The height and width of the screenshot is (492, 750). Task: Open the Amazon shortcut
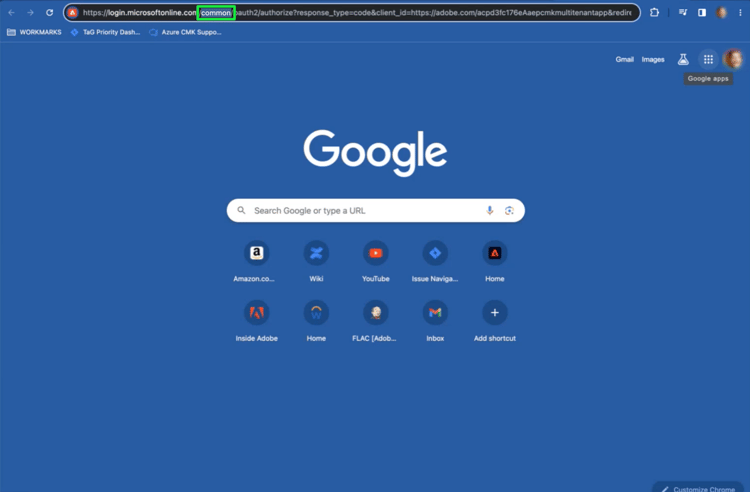(x=256, y=262)
